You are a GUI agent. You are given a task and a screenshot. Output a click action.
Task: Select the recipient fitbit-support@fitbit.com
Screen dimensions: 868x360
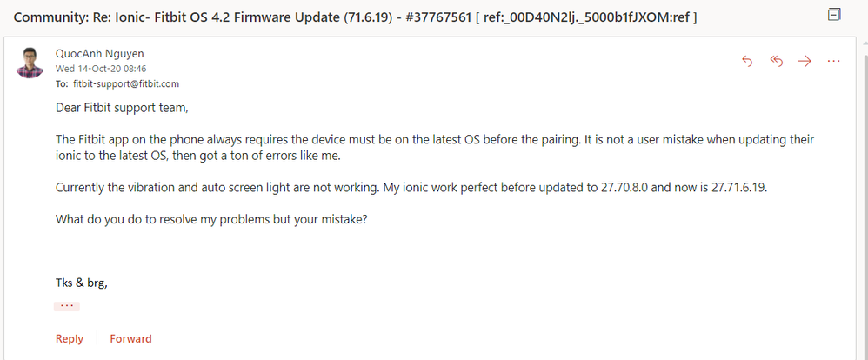coord(126,84)
